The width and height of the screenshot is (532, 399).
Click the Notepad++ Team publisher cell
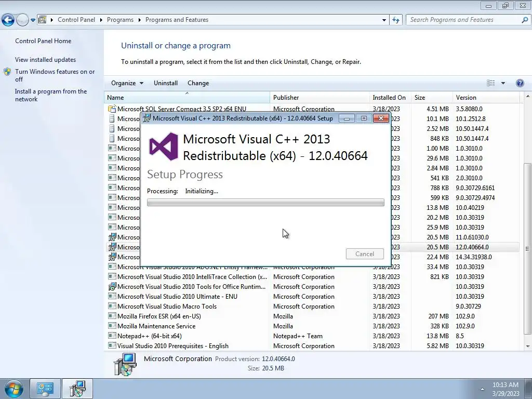coord(298,336)
